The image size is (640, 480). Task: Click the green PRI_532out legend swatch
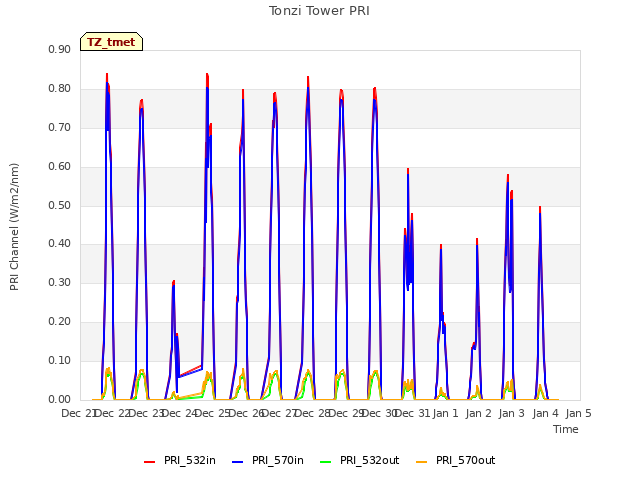(x=326, y=462)
